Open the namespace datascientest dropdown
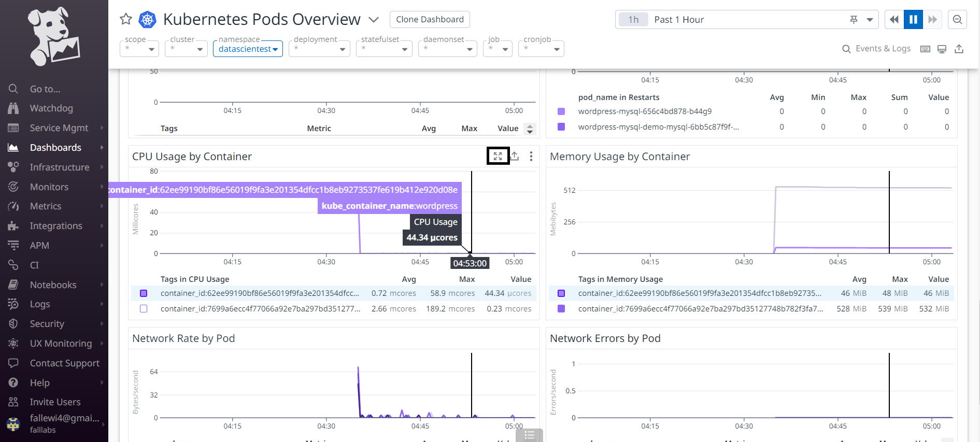980x442 pixels. click(248, 49)
